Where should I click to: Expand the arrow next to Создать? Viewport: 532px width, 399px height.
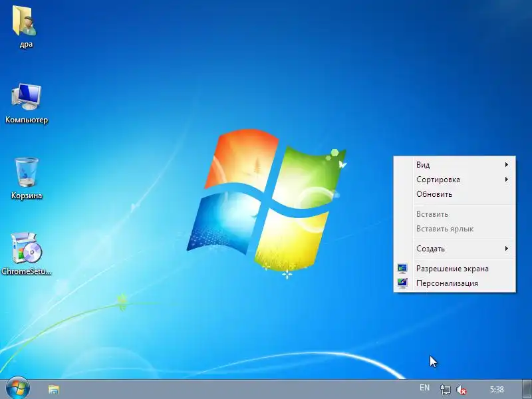click(507, 248)
